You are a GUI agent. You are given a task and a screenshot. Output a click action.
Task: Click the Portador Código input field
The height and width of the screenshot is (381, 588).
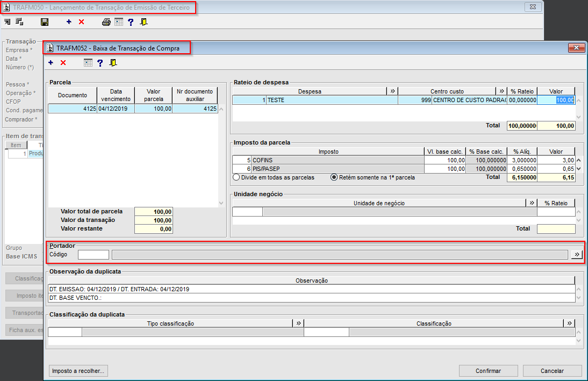pos(94,255)
